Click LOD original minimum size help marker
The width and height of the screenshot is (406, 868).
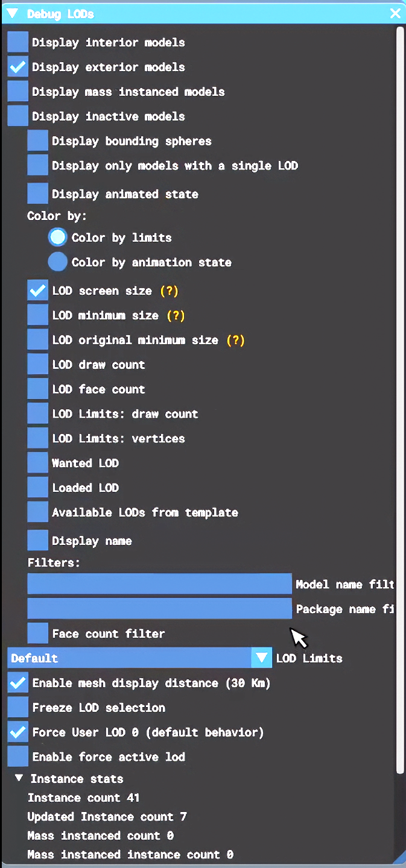click(235, 341)
